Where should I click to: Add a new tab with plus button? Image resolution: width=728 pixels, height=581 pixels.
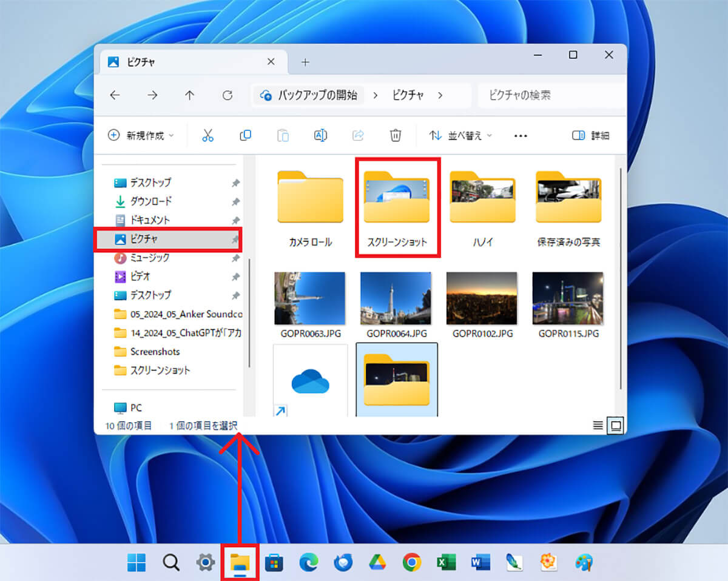tap(305, 62)
